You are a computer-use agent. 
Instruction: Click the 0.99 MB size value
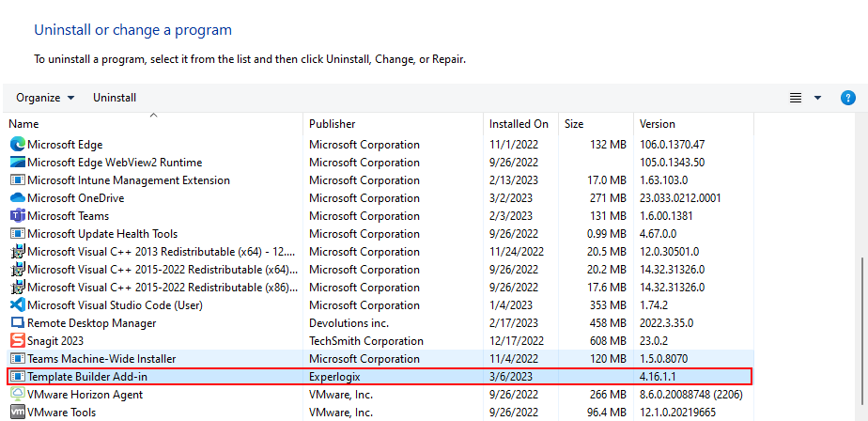[607, 234]
